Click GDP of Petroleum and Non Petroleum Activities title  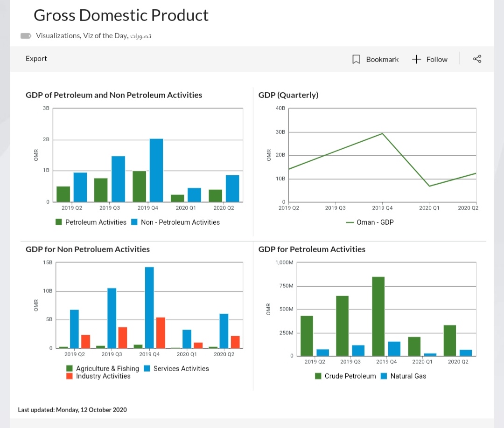(x=114, y=95)
